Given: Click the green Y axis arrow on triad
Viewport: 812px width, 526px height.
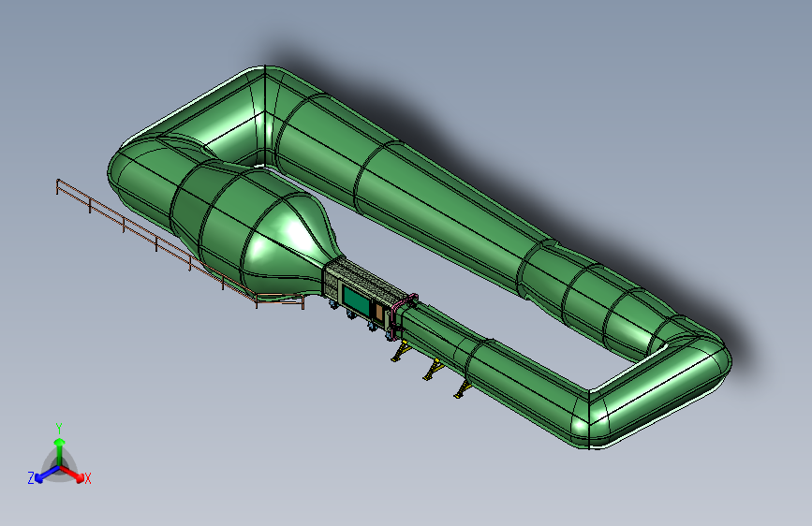Looking at the screenshot, I should 60,451.
